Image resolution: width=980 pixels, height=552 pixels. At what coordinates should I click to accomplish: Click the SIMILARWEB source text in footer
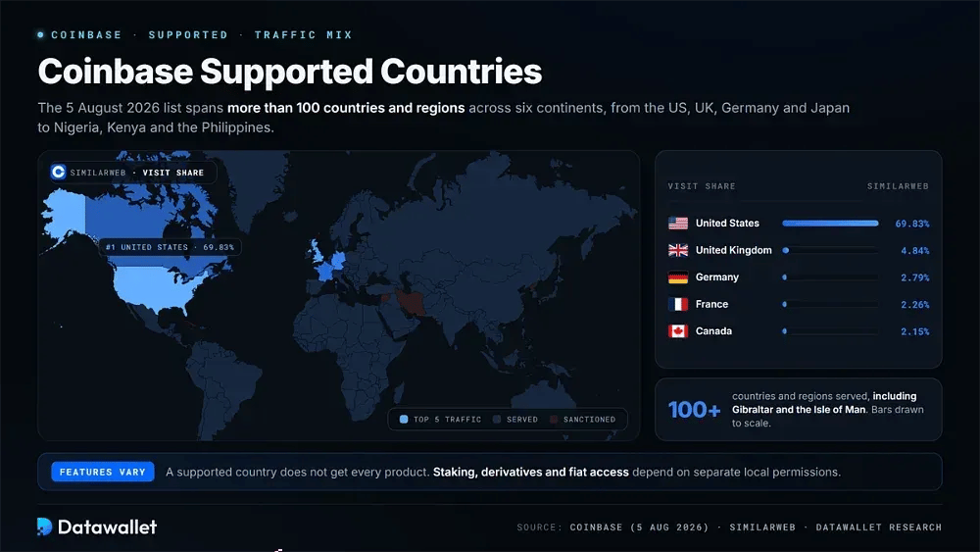[x=762, y=527]
